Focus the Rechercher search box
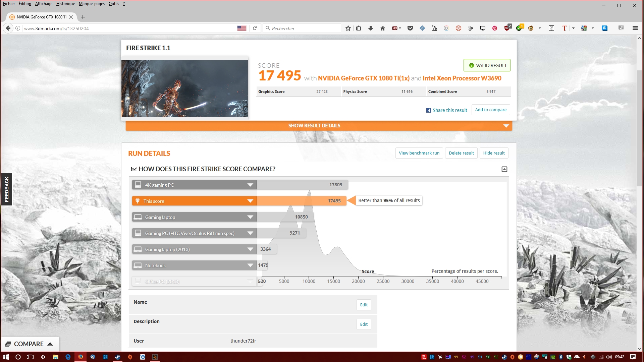Screen dimensions: 644x362 coord(302,28)
